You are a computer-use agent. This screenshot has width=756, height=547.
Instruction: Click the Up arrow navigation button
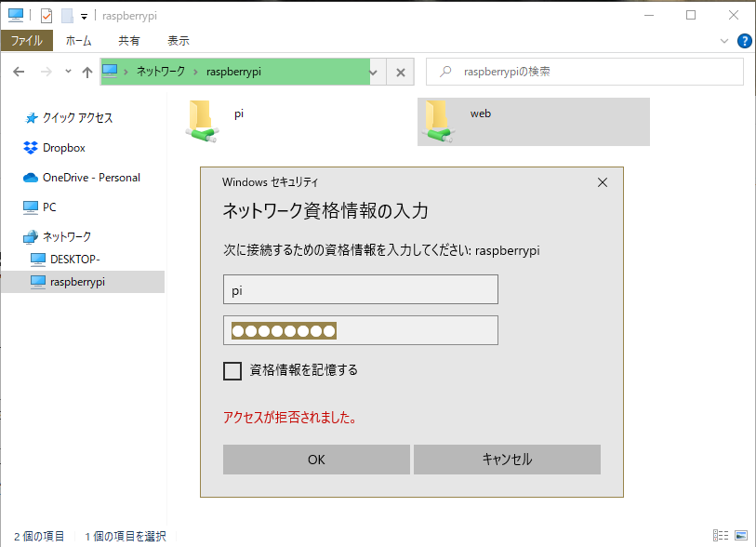pyautogui.click(x=86, y=72)
